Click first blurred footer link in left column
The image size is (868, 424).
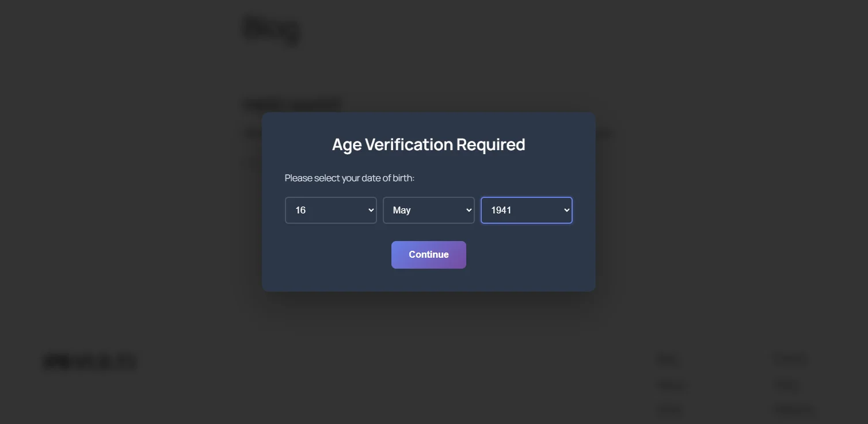click(668, 360)
